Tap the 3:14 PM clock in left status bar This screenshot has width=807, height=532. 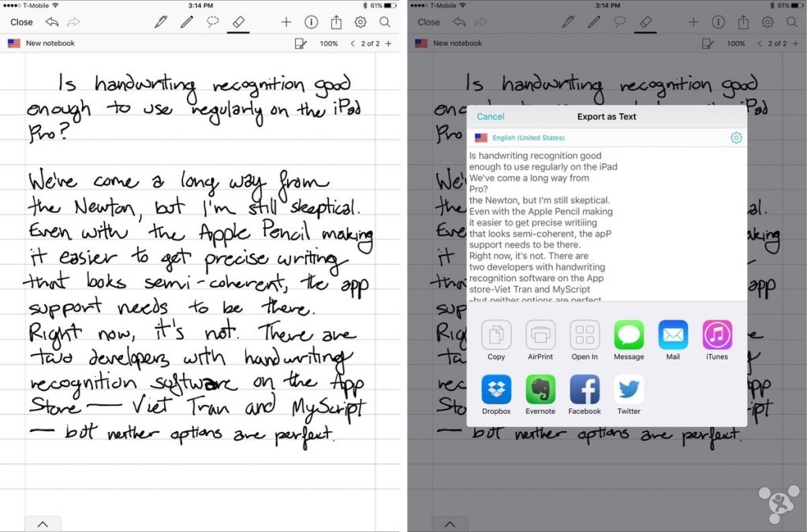(200, 6)
